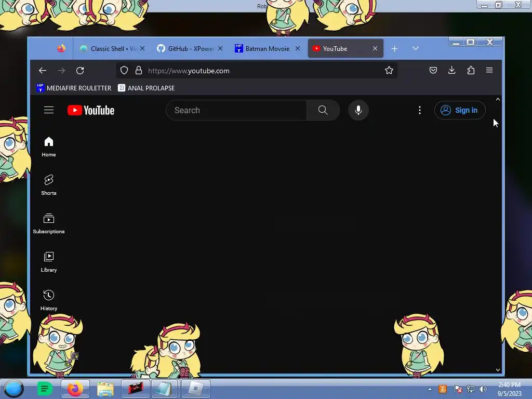Click the Sign in button
The height and width of the screenshot is (399, 532).
[460, 110]
